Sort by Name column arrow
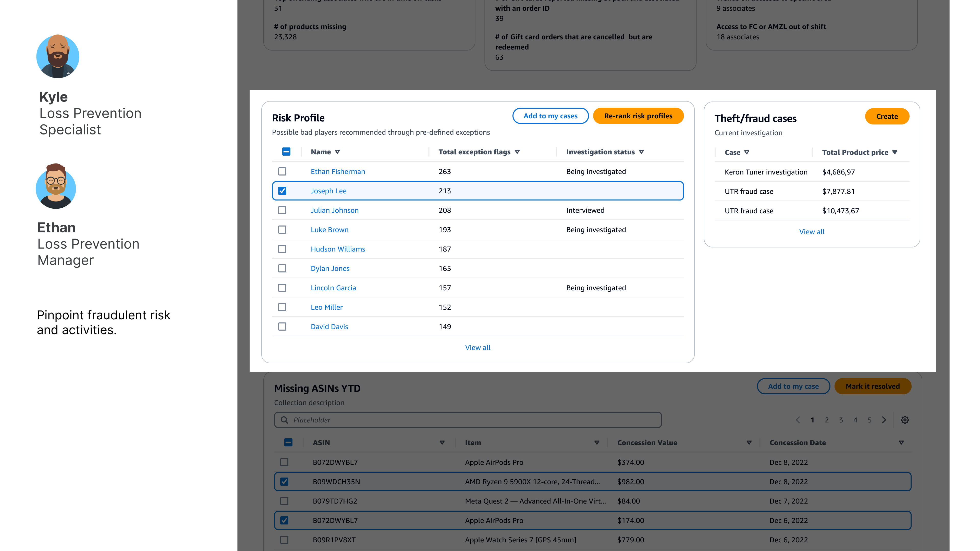The image size is (980, 551). pos(337,152)
